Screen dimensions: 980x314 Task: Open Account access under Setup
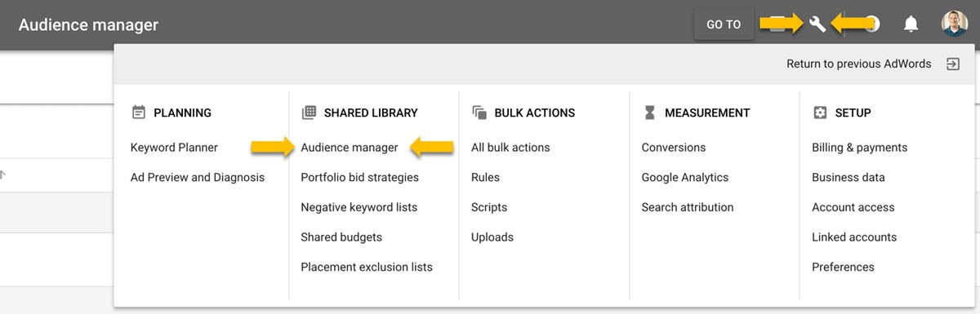[x=853, y=207]
